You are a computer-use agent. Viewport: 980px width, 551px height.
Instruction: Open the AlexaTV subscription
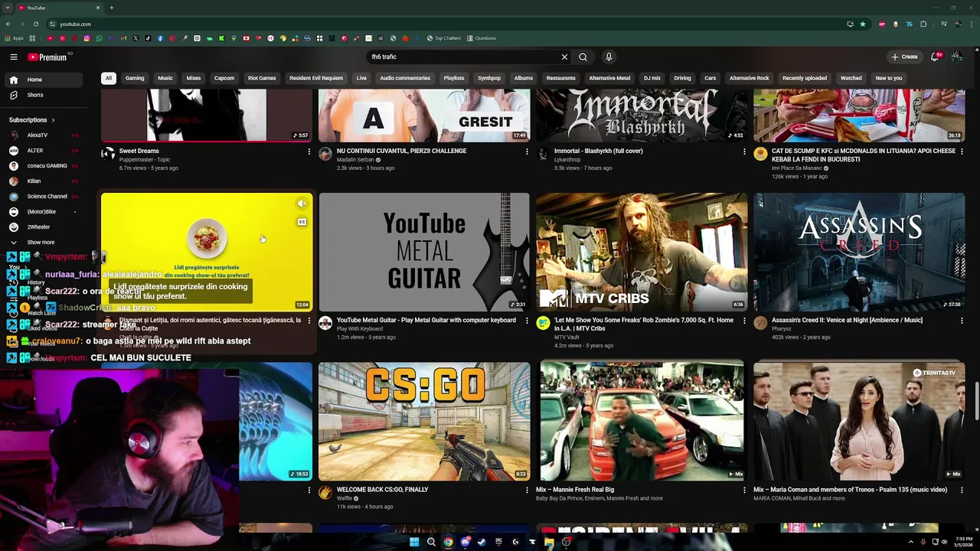[42, 135]
